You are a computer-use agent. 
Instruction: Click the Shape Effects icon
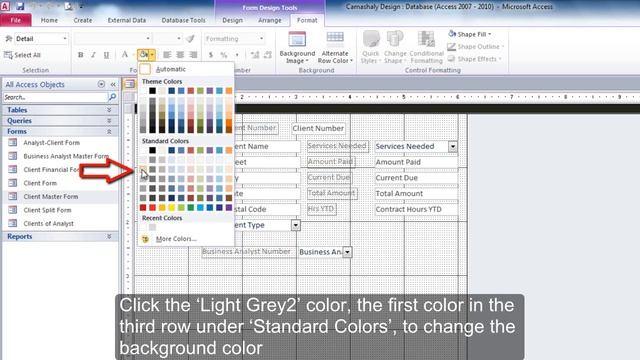click(451, 59)
